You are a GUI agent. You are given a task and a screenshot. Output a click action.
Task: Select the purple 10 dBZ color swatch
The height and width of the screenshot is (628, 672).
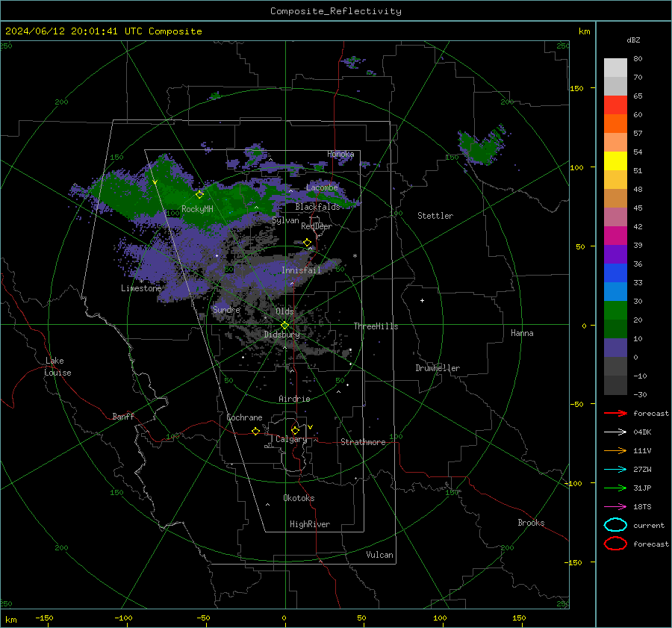coord(615,347)
